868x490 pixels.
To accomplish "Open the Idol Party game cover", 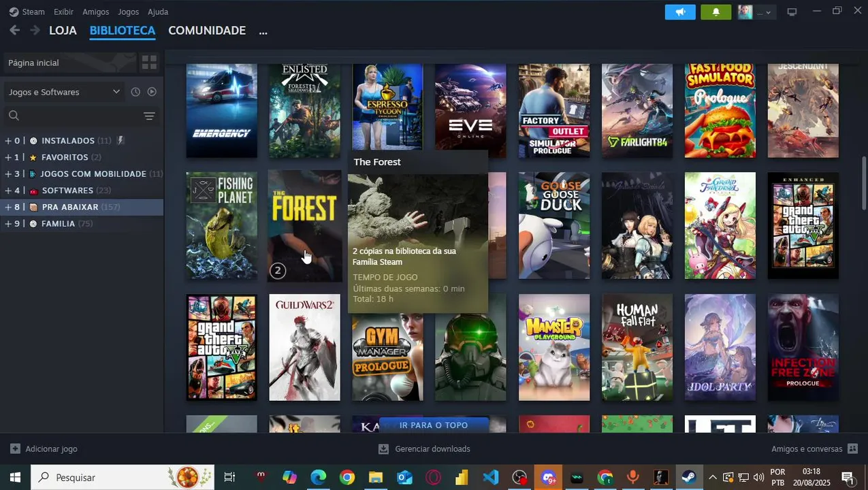I will [x=720, y=348].
